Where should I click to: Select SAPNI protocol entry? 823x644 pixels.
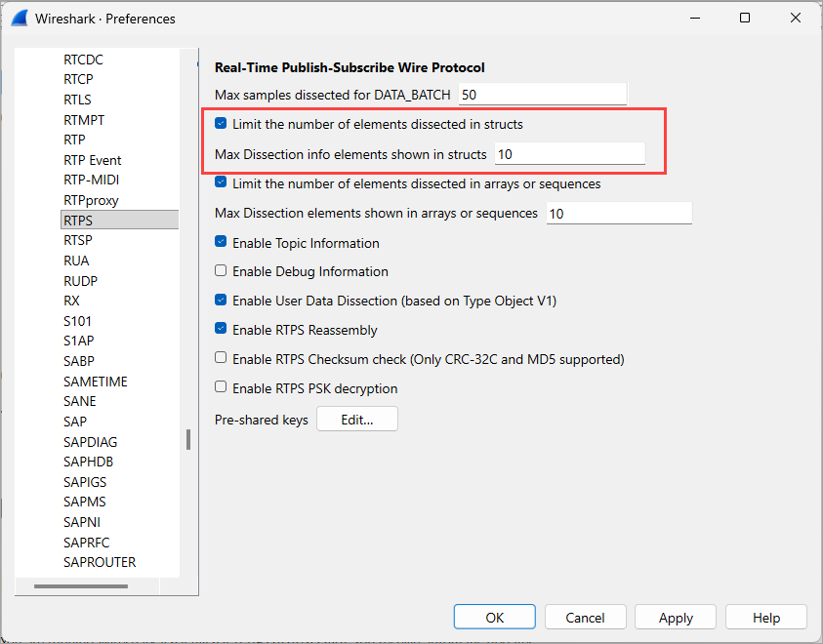[x=82, y=522]
